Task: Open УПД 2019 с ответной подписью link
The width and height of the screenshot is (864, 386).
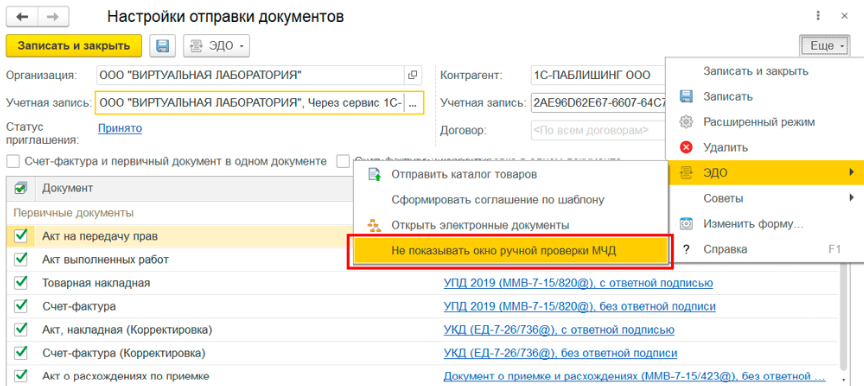Action: click(578, 282)
